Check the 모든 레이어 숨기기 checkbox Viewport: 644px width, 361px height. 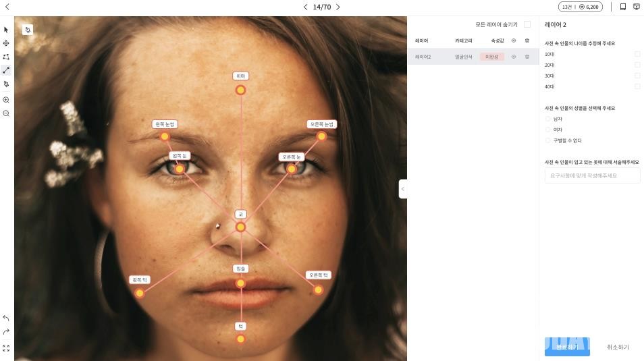(527, 24)
